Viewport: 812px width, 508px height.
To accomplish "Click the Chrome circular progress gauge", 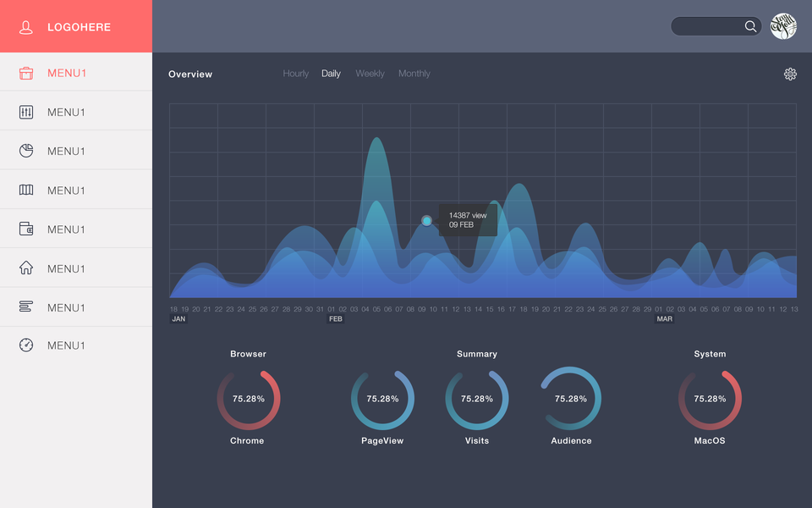I will (249, 399).
